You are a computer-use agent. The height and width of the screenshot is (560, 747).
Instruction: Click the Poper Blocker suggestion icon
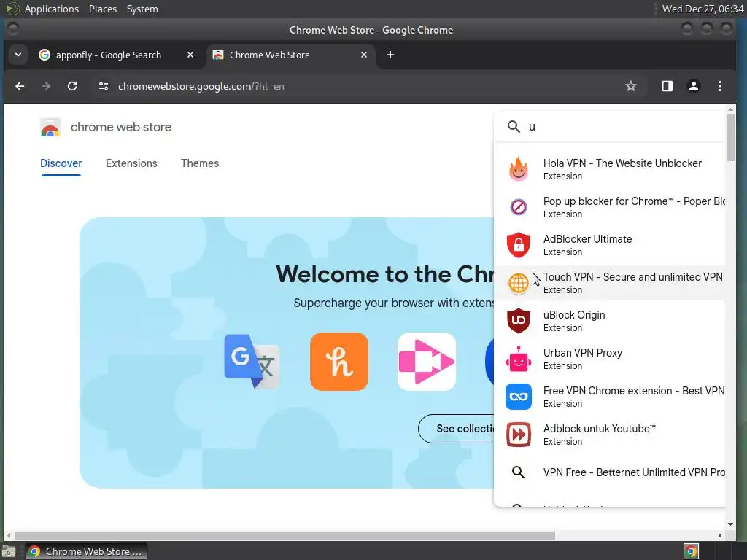pyautogui.click(x=519, y=207)
